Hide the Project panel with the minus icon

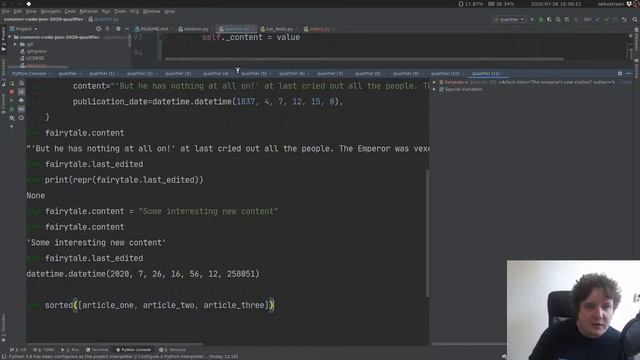point(127,29)
